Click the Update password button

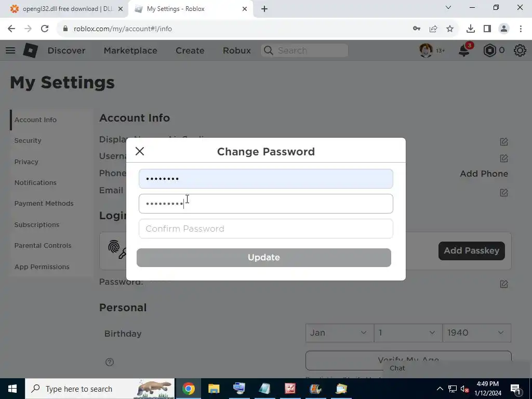(x=263, y=258)
